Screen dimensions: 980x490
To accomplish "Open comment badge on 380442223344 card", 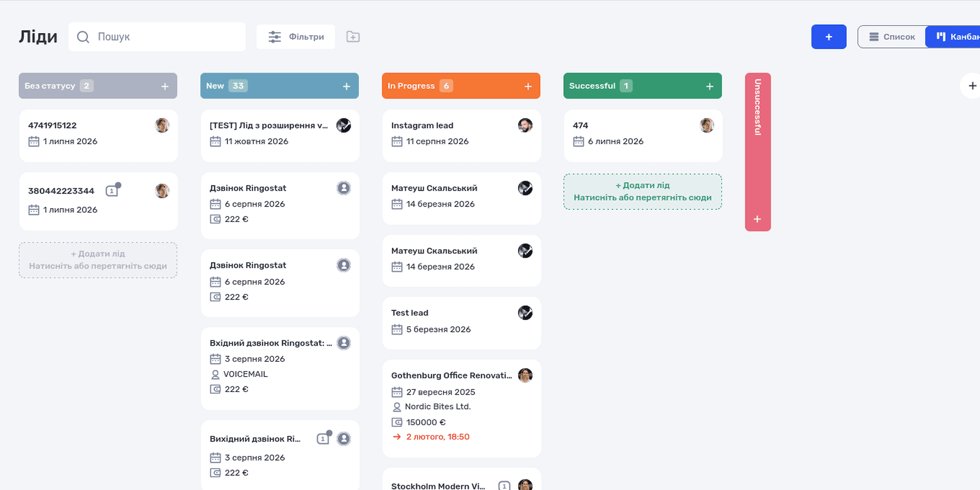I will pos(113,190).
